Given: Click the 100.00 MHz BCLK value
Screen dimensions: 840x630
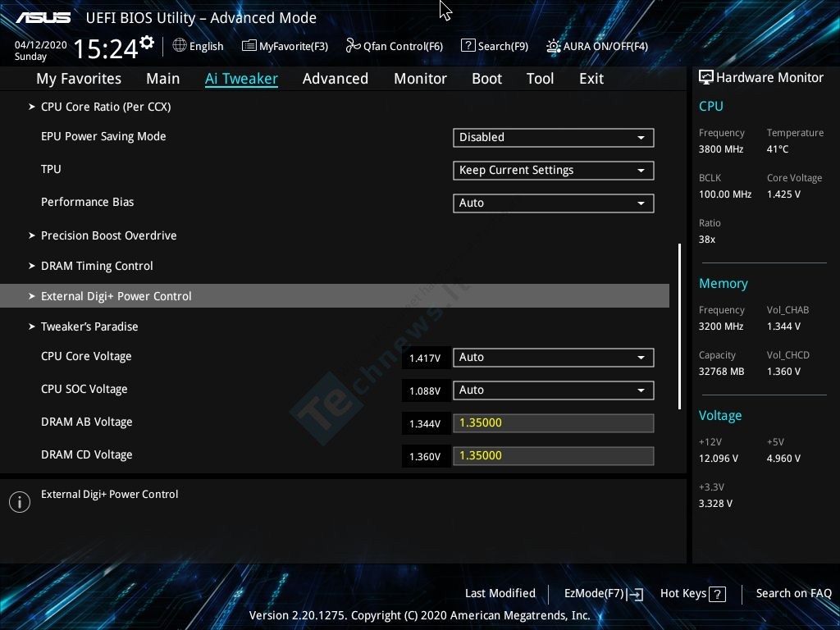Looking at the screenshot, I should (x=725, y=194).
